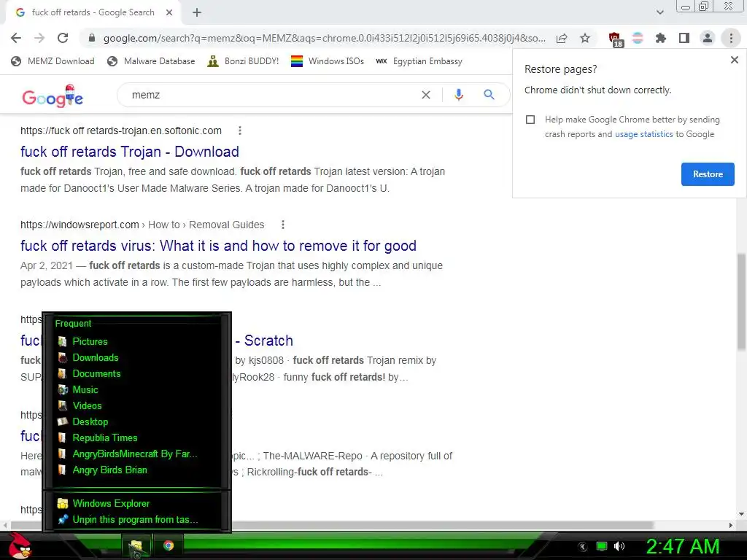Image resolution: width=747 pixels, height=560 pixels.
Task: Click the horizontal scrollbar thumb
Action: pos(332,525)
